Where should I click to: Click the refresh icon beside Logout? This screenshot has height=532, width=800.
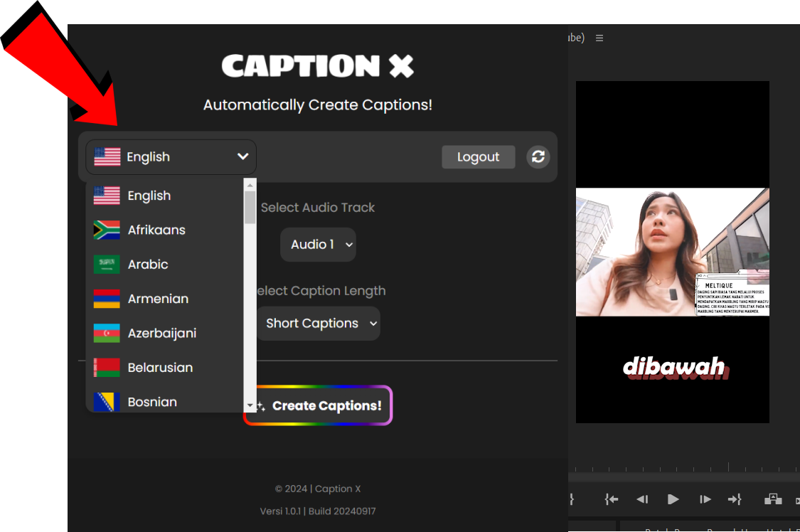click(538, 157)
